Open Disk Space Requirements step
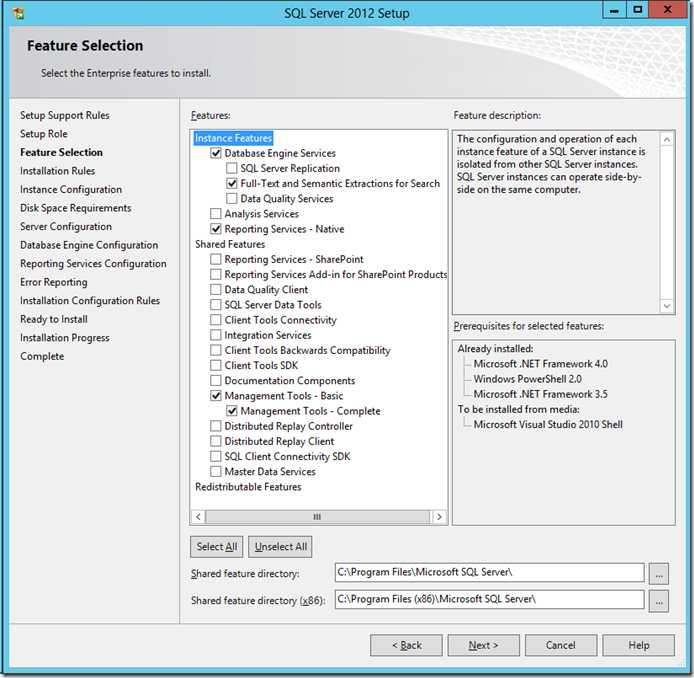Viewport: 694px width, 678px height. point(76,208)
